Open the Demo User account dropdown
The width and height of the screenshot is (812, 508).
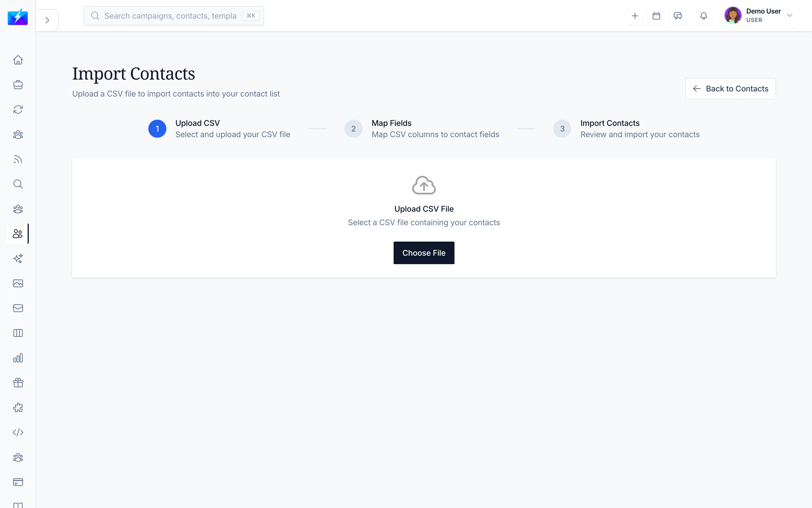click(760, 16)
